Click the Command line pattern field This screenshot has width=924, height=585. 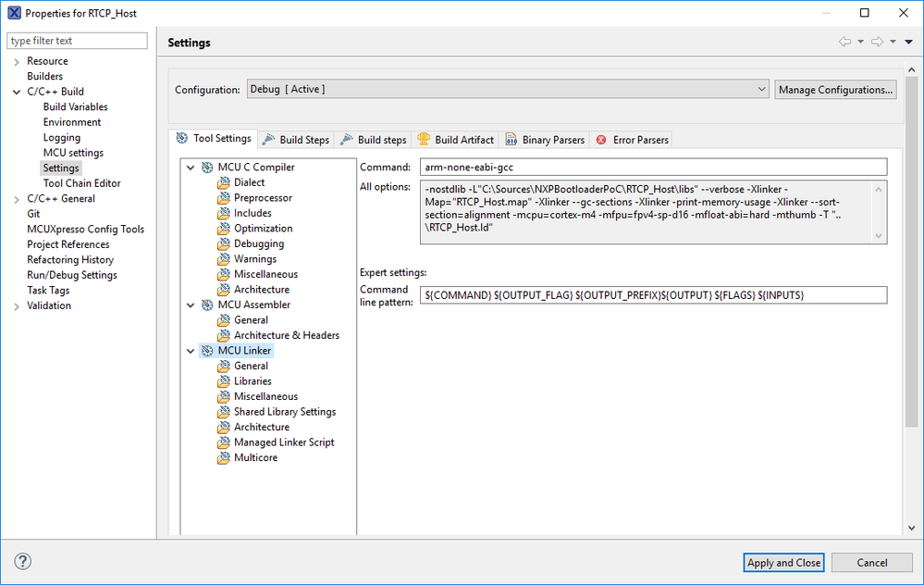click(x=653, y=294)
